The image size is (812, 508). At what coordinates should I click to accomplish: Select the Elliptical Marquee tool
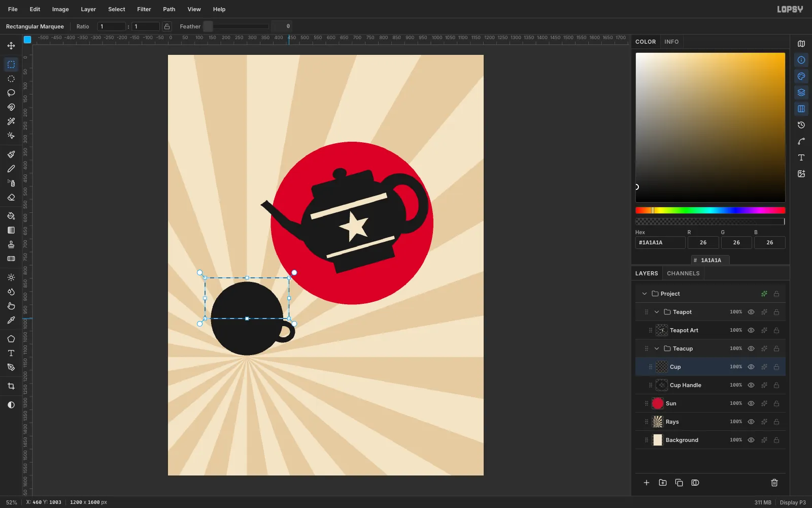click(x=11, y=79)
